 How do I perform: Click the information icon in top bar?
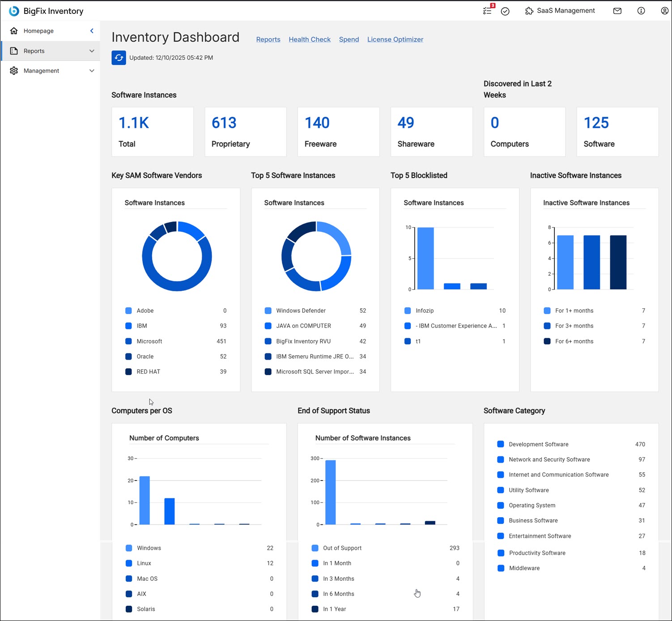coord(641,11)
